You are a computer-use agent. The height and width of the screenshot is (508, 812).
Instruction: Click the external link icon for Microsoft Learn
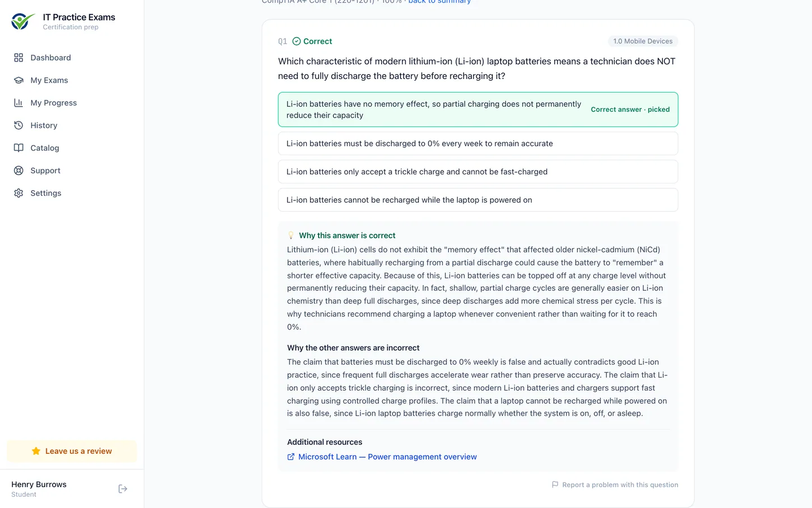[x=291, y=457]
